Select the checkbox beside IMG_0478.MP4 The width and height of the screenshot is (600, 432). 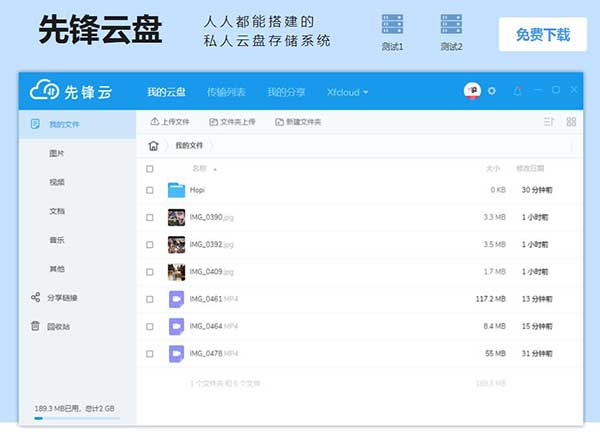coord(150,353)
